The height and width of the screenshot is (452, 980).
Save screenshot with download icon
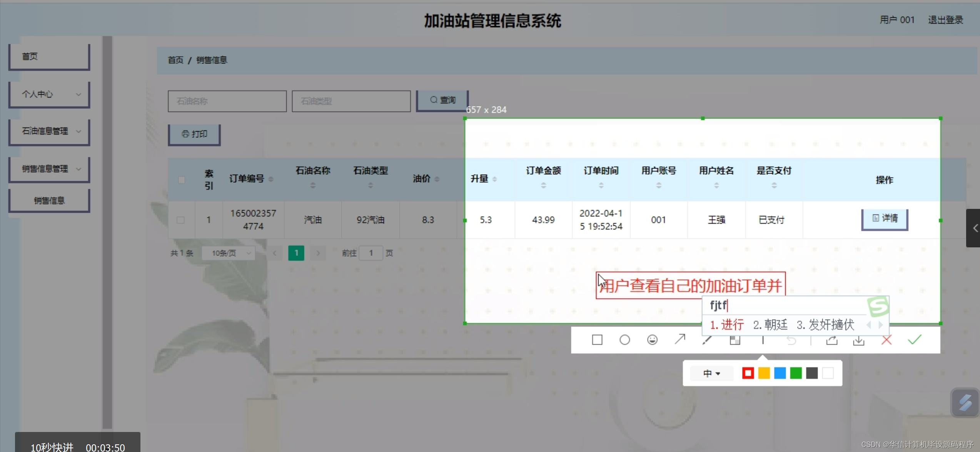(859, 340)
